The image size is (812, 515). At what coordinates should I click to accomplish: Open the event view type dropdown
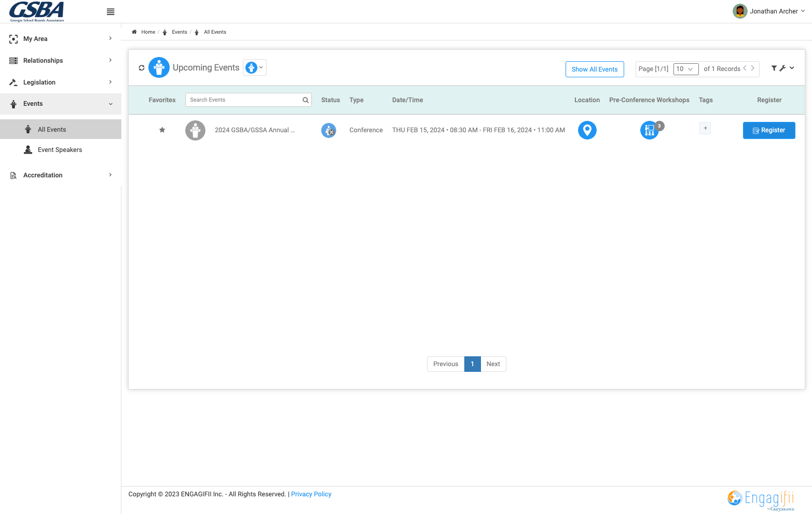tap(255, 67)
